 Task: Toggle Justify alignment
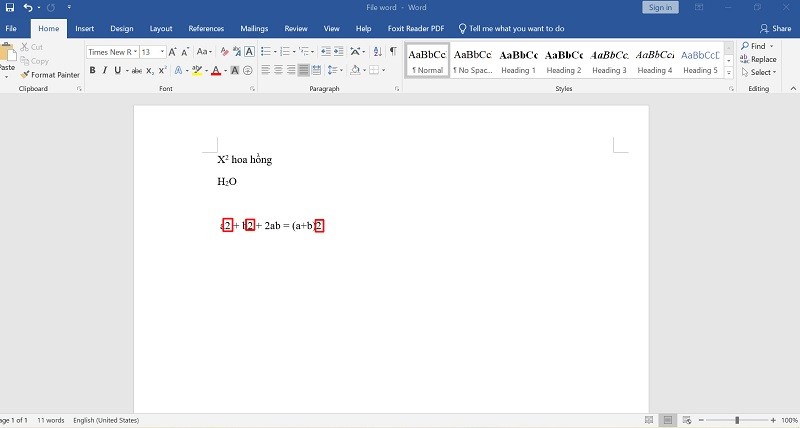(304, 70)
